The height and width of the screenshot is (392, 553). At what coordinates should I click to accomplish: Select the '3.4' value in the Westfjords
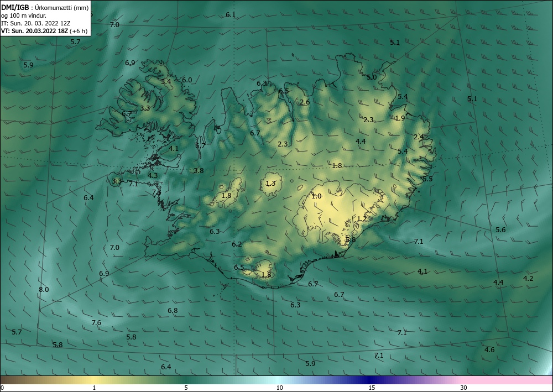click(166, 81)
